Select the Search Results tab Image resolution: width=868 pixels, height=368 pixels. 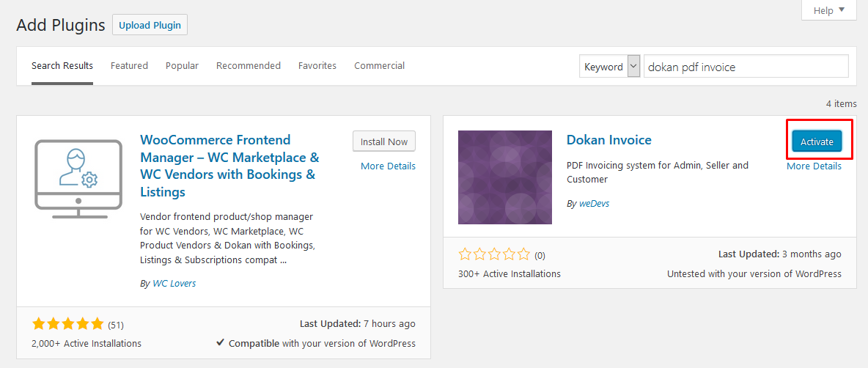coord(62,66)
